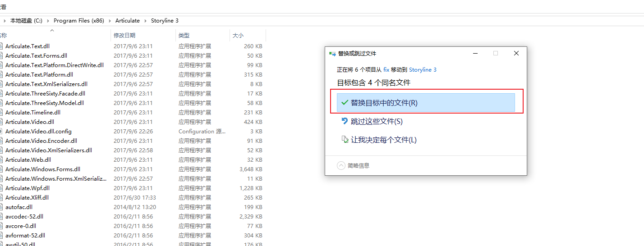The height and width of the screenshot is (246, 644).
Task: Sort files by 修改日期 column header
Action: tap(124, 35)
